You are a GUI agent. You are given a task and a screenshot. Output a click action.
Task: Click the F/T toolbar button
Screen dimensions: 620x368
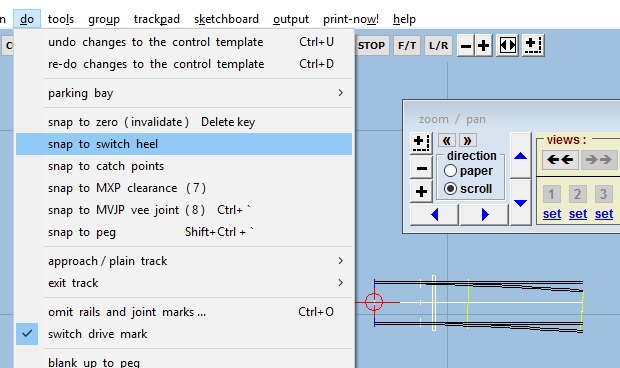click(407, 46)
